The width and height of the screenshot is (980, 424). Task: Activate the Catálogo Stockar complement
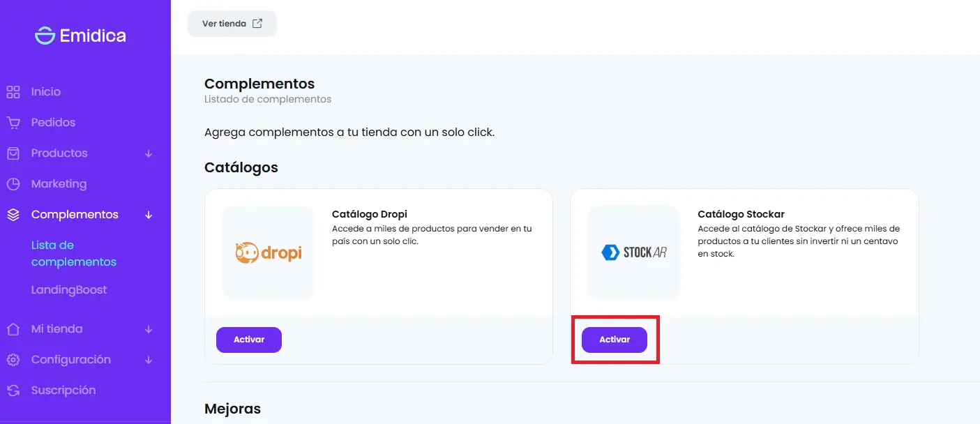coord(615,340)
